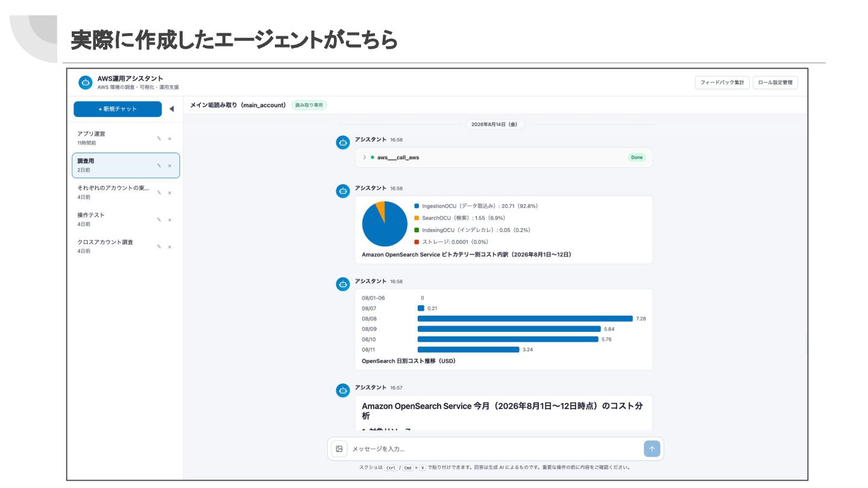Open the クロスアカウント調査 chat
The image size is (868, 488).
[126, 247]
